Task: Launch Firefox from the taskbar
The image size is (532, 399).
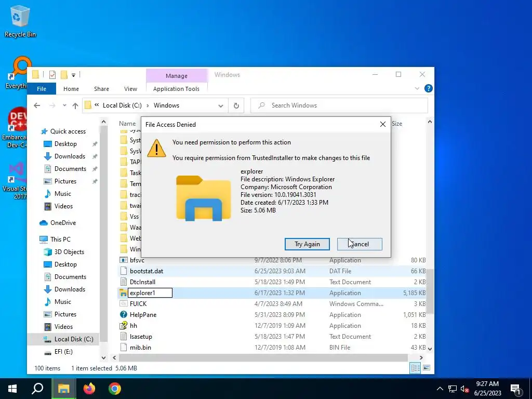Action: pyautogui.click(x=89, y=389)
